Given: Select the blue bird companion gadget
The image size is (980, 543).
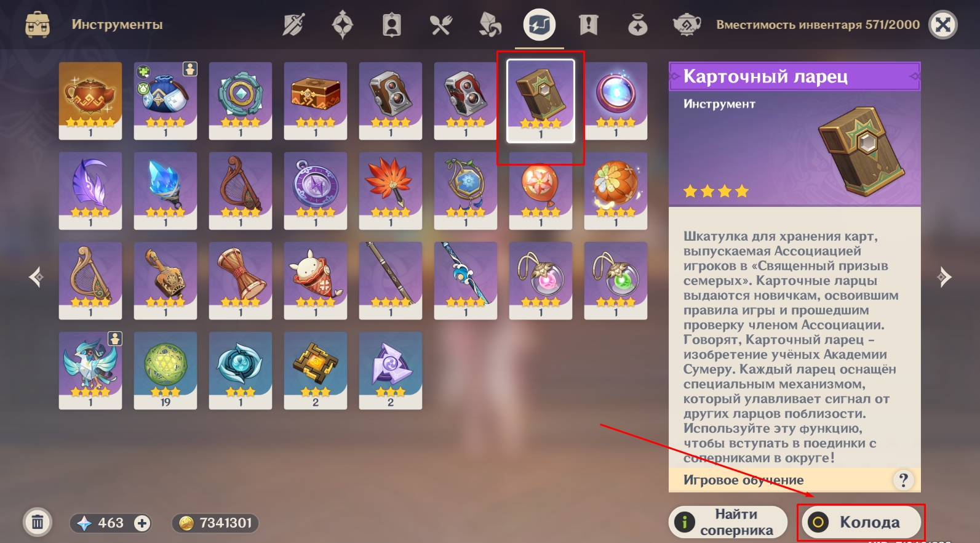Looking at the screenshot, I should (90, 371).
